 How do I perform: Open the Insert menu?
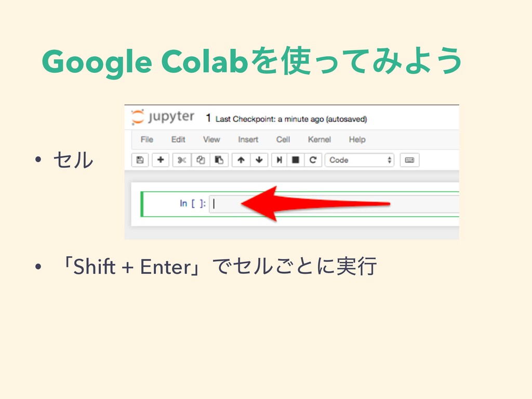[248, 139]
